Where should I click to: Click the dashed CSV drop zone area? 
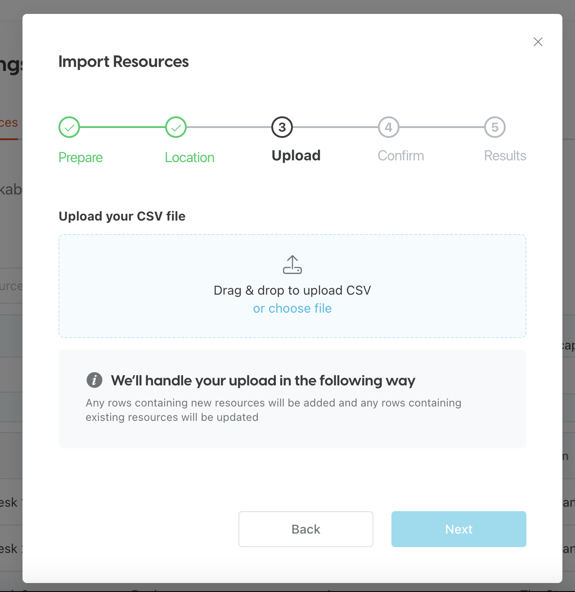(x=292, y=286)
